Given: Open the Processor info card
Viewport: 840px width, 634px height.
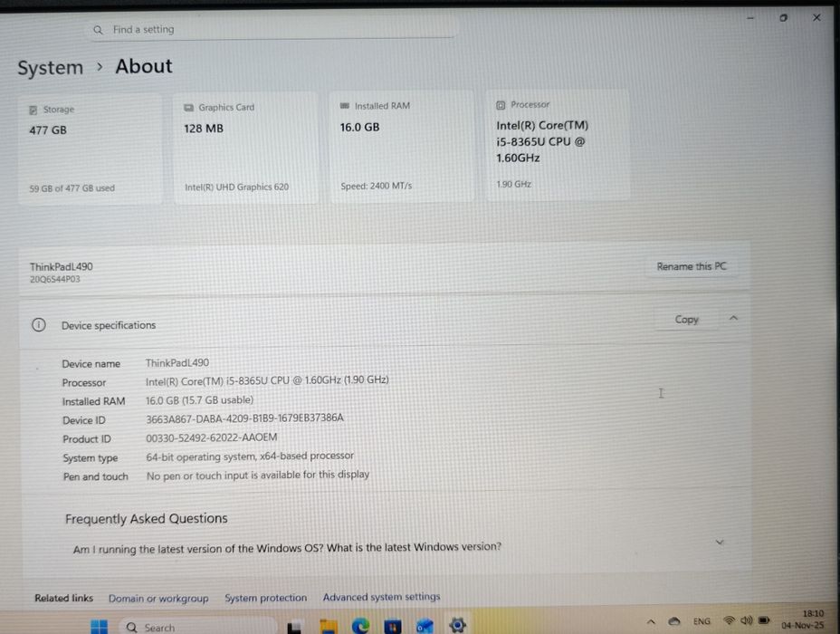Looking at the screenshot, I should [558, 145].
